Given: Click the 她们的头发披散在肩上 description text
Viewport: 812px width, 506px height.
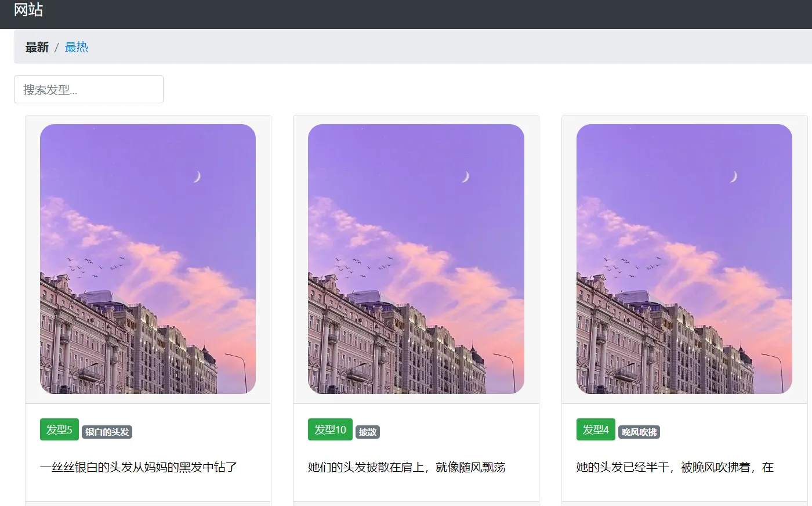Looking at the screenshot, I should pos(406,467).
